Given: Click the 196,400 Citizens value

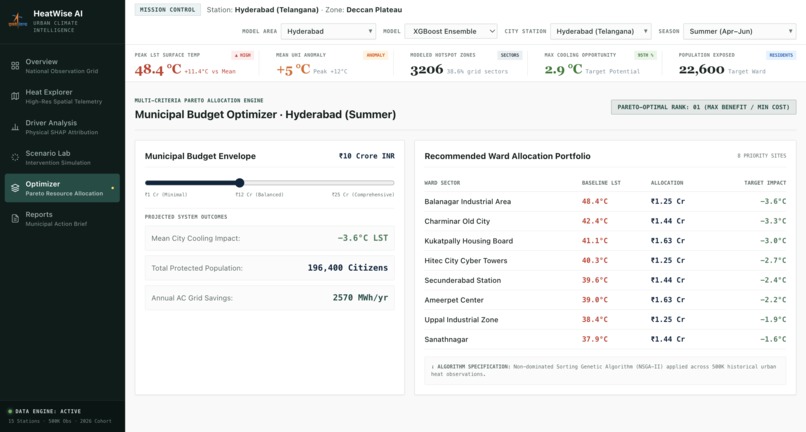Looking at the screenshot, I should [x=347, y=268].
